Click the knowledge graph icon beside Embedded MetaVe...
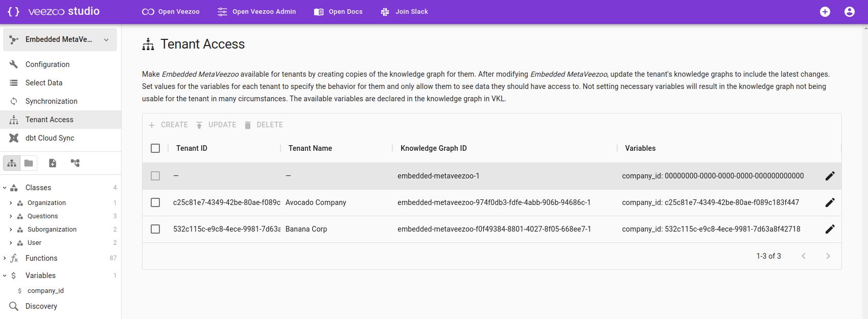The height and width of the screenshot is (319, 868). click(14, 39)
